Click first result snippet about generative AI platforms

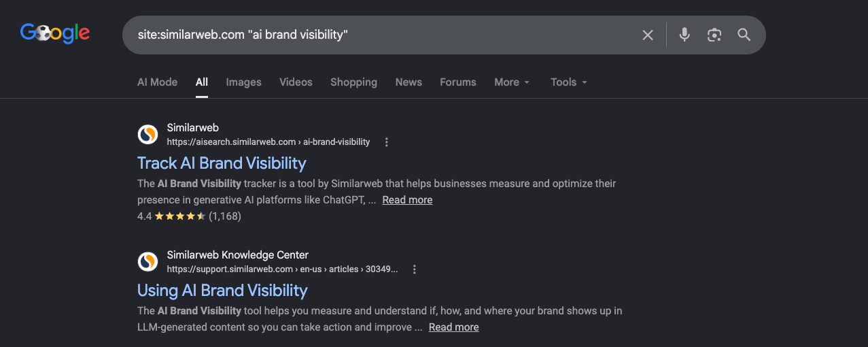pos(377,192)
